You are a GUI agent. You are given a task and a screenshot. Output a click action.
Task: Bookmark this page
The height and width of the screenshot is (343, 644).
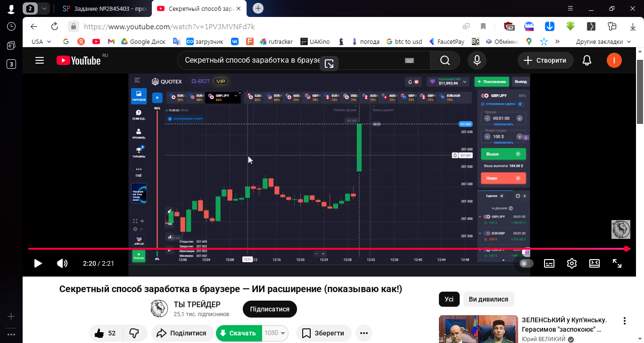(x=483, y=26)
